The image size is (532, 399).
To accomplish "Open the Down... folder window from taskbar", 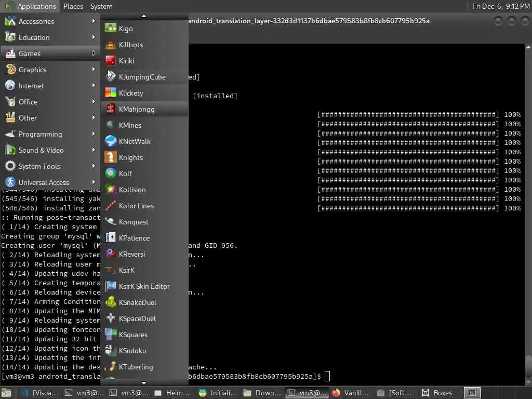I will pos(262,393).
